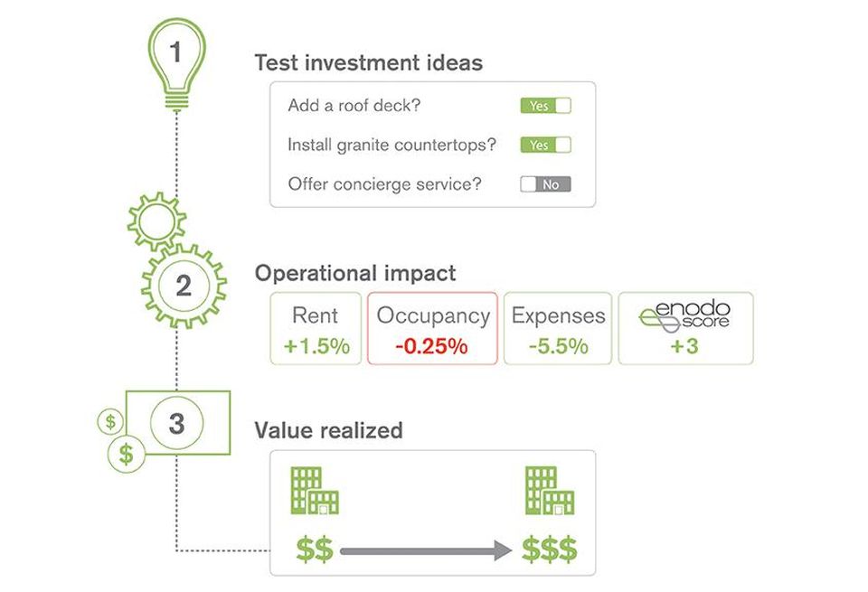Click the right building icon above $$$
This screenshot has height=592, width=868.
[550, 491]
